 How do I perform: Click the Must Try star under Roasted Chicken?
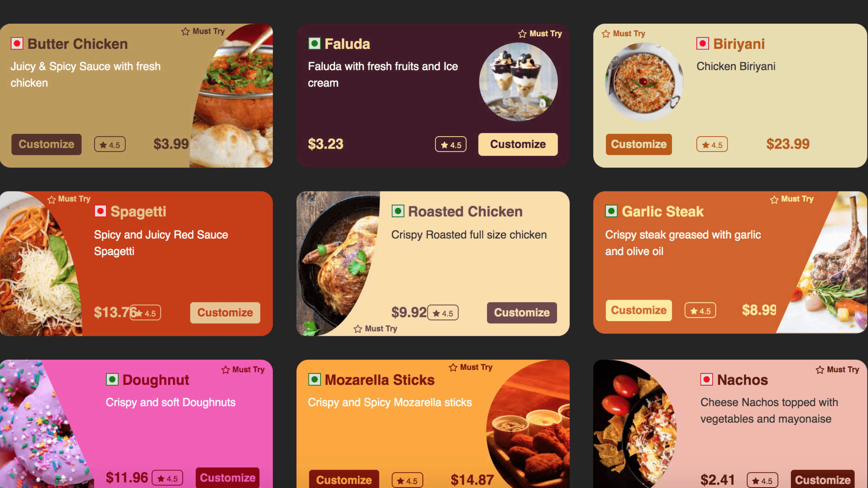tap(358, 329)
